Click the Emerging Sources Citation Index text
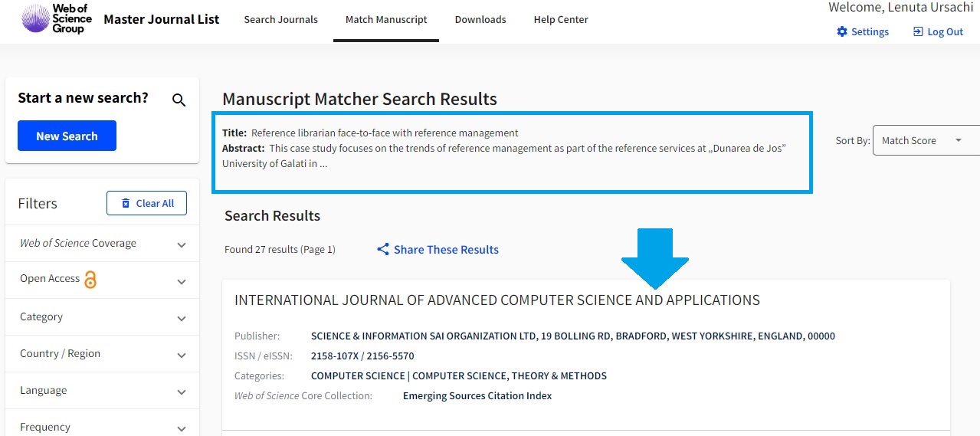The image size is (980, 436). (x=477, y=396)
